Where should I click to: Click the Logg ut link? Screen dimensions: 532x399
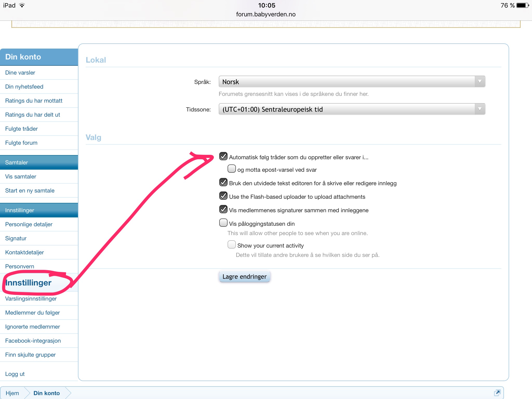pyautogui.click(x=15, y=374)
